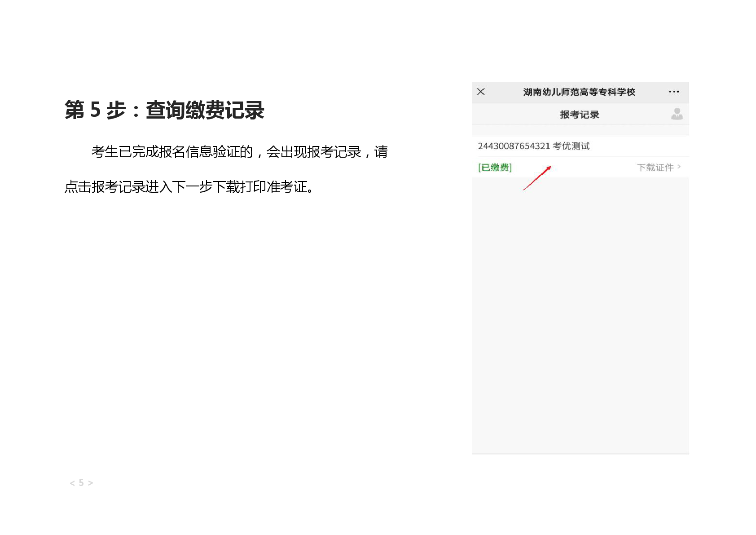The image size is (756, 535).
Task: Click the page number 5 in the footer
Action: 81,483
